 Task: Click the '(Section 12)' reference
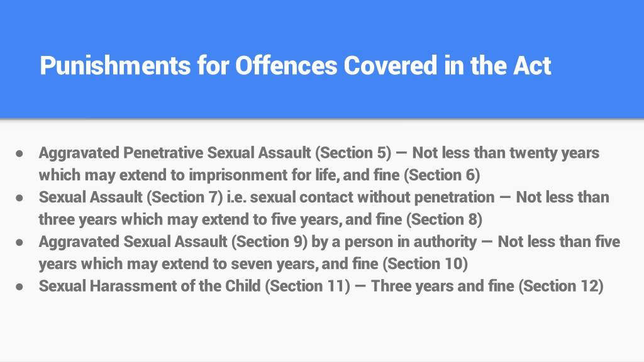click(561, 286)
